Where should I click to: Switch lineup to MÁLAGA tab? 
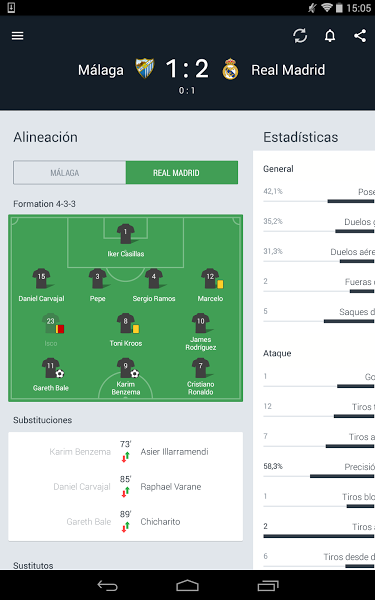(x=70, y=173)
